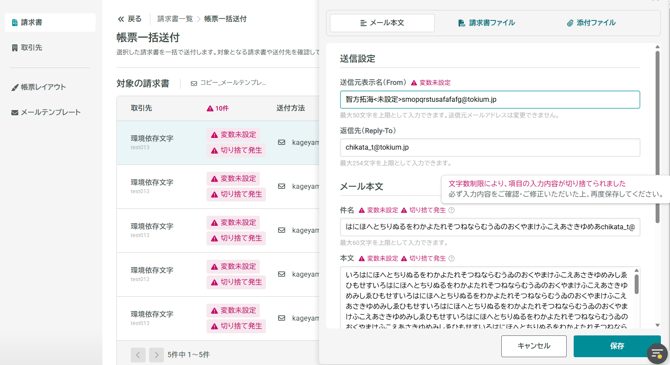Click 変数未設定 badge in fourth row
670x365 pixels.
233,267
